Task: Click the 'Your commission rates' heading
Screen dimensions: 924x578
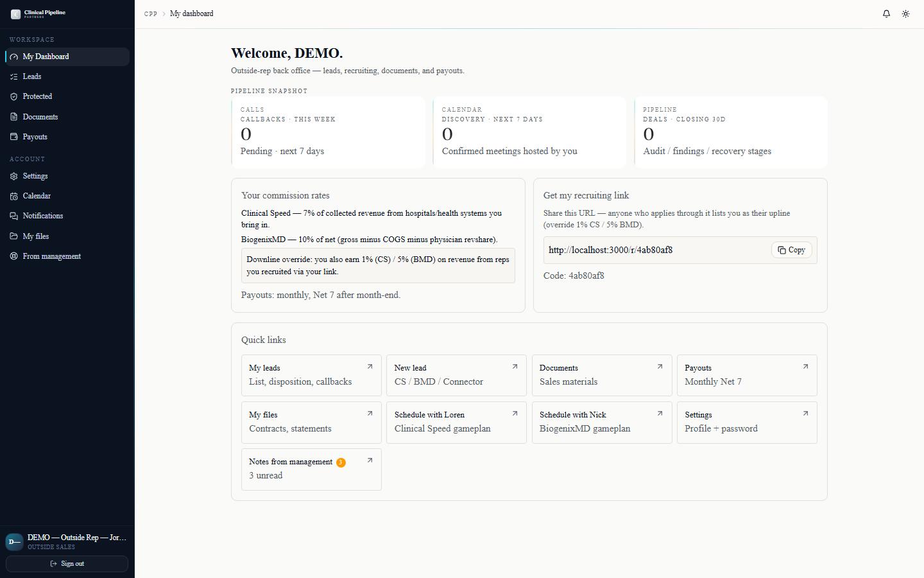Action: [286, 195]
